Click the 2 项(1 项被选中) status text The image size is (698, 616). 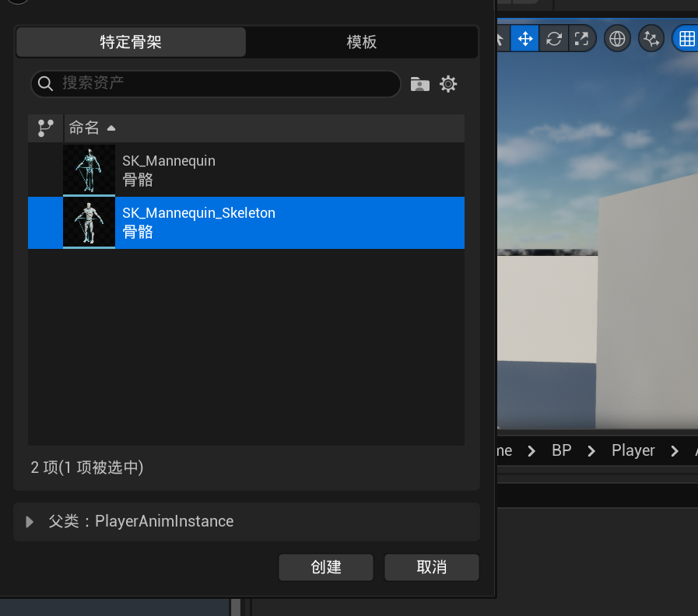[x=87, y=467]
